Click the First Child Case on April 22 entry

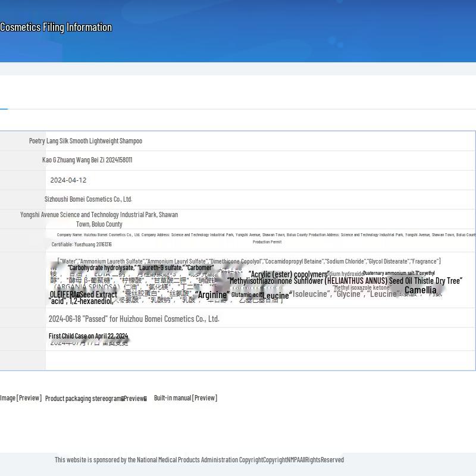click(88, 336)
